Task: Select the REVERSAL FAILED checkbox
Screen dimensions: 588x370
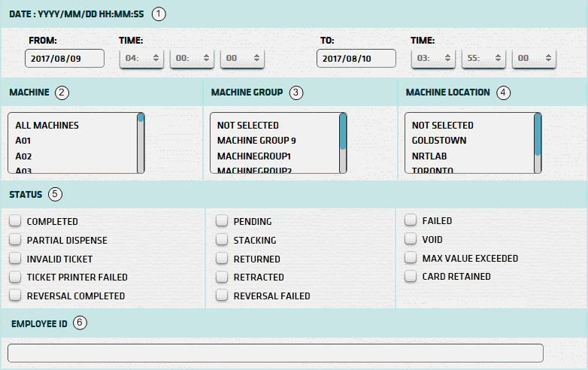Action: [x=222, y=296]
